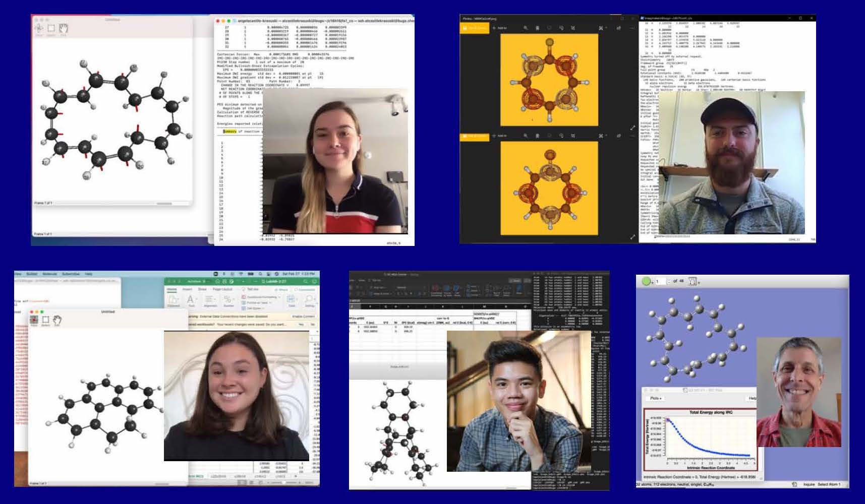Click the save icon in Excel title bar
The image size is (865, 504).
pos(224,281)
